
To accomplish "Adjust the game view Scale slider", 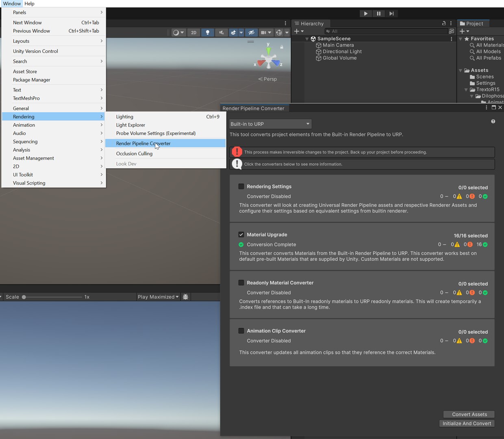I will 53,297.
